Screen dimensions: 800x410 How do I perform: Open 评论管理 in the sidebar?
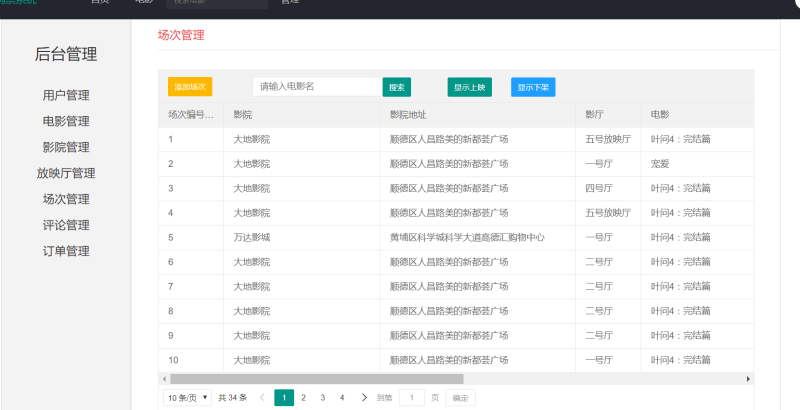tap(66, 225)
